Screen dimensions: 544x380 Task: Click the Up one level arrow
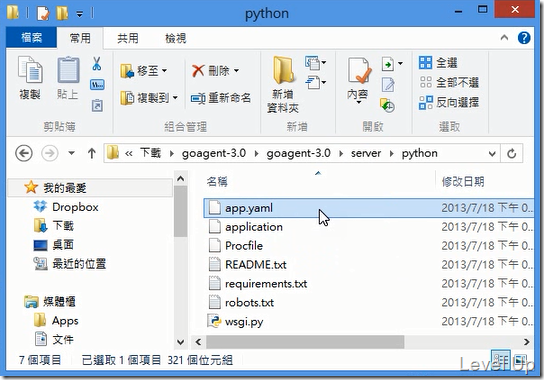coord(92,153)
